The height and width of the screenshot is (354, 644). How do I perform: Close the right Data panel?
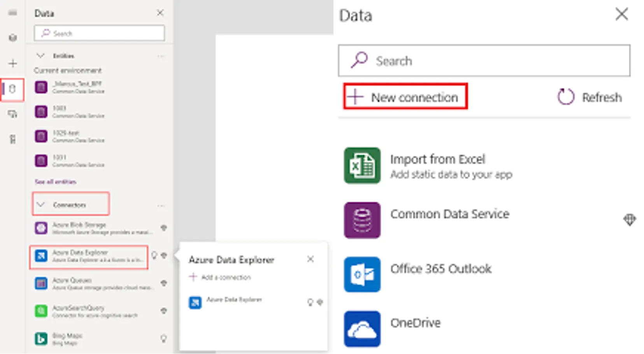pos(621,14)
